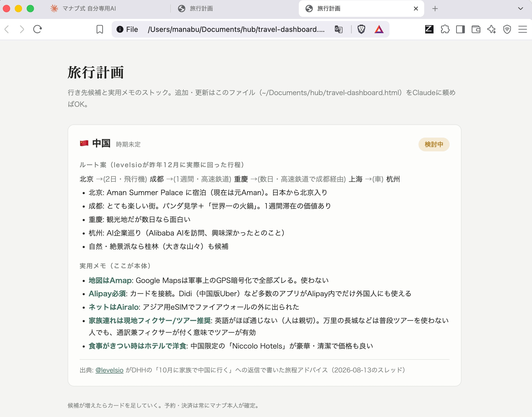Open the extensions puzzle icon

pos(445,29)
